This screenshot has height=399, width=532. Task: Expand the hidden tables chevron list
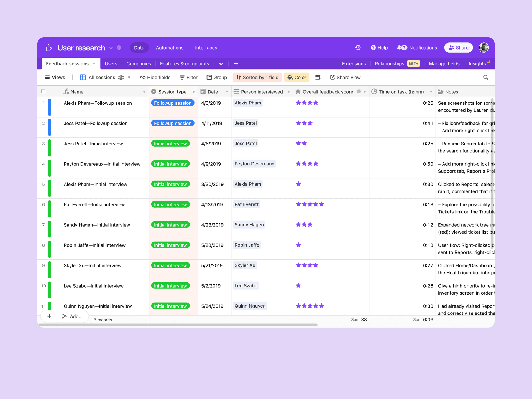pyautogui.click(x=221, y=64)
